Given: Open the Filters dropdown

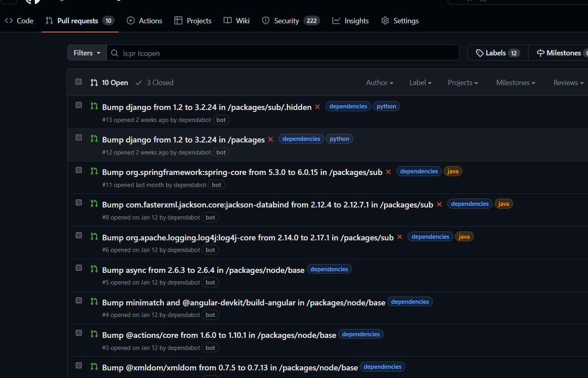Looking at the screenshot, I should tap(87, 53).
